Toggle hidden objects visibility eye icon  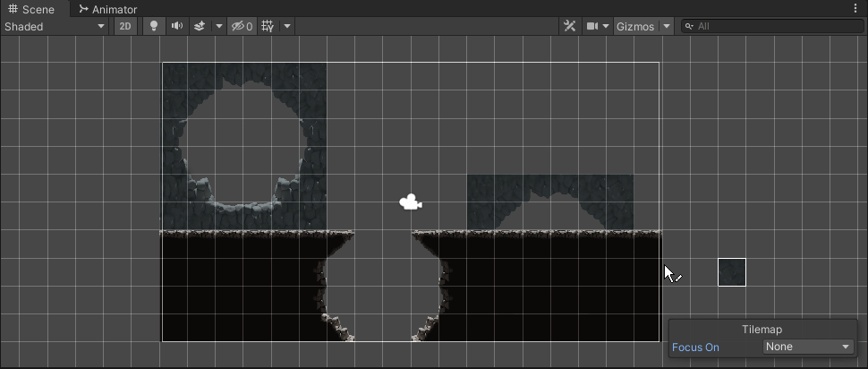(242, 26)
